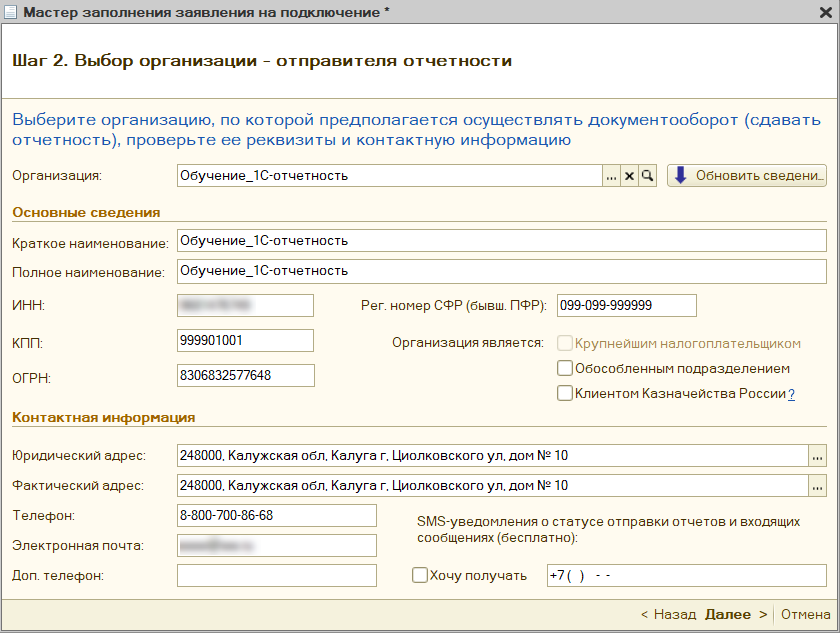Return to previous step with Назад

(x=669, y=614)
